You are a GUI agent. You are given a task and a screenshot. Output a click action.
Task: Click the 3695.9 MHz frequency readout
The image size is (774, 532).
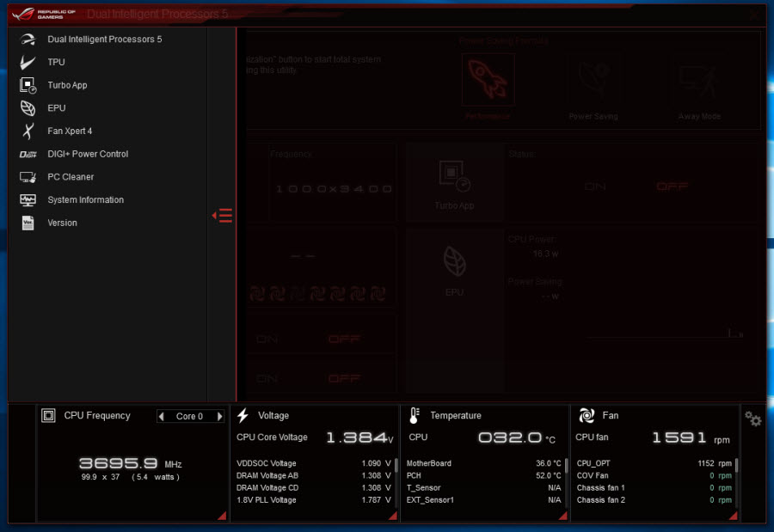click(131, 463)
